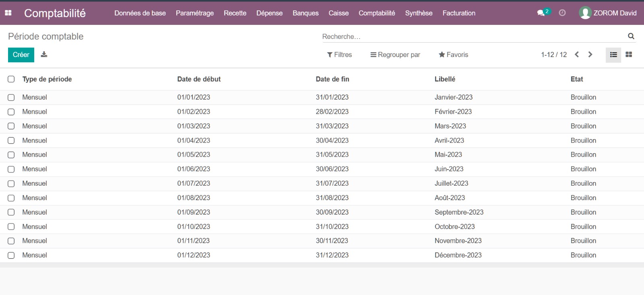Open ZOROM David user menu
This screenshot has height=295, width=644.
click(608, 13)
